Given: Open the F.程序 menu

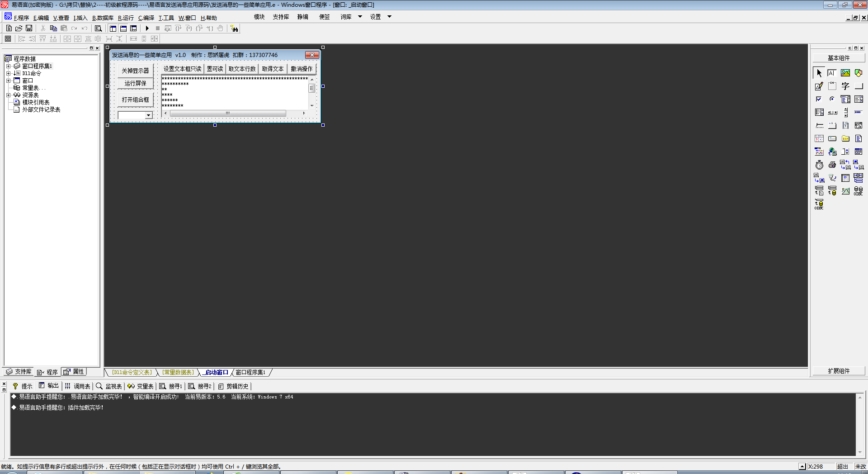Looking at the screenshot, I should [x=21, y=18].
